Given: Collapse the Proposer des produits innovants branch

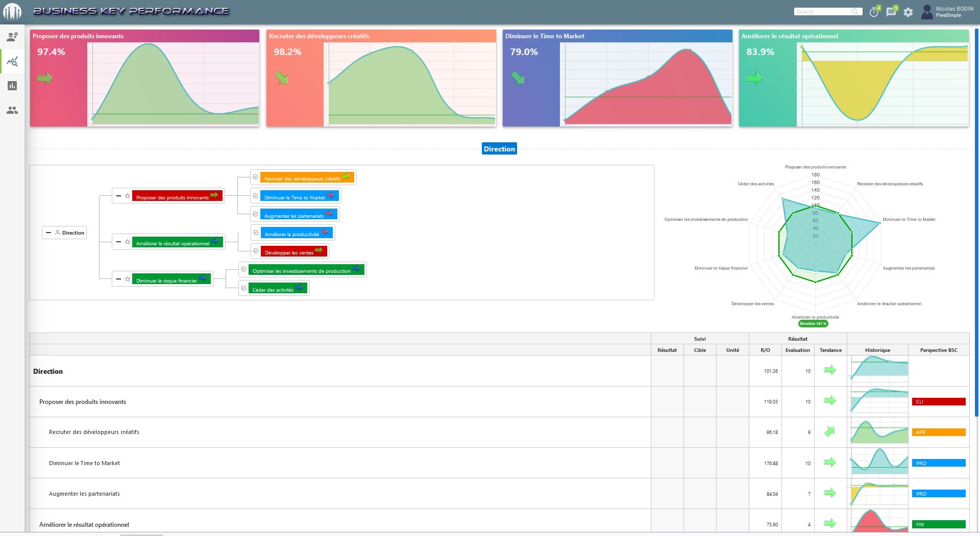Looking at the screenshot, I should point(118,196).
